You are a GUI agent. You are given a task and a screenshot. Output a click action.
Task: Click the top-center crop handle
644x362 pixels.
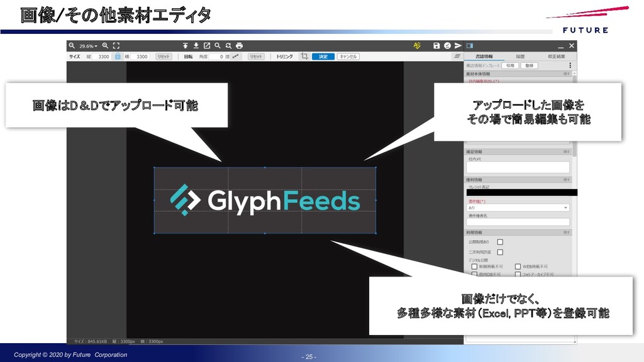(x=265, y=167)
